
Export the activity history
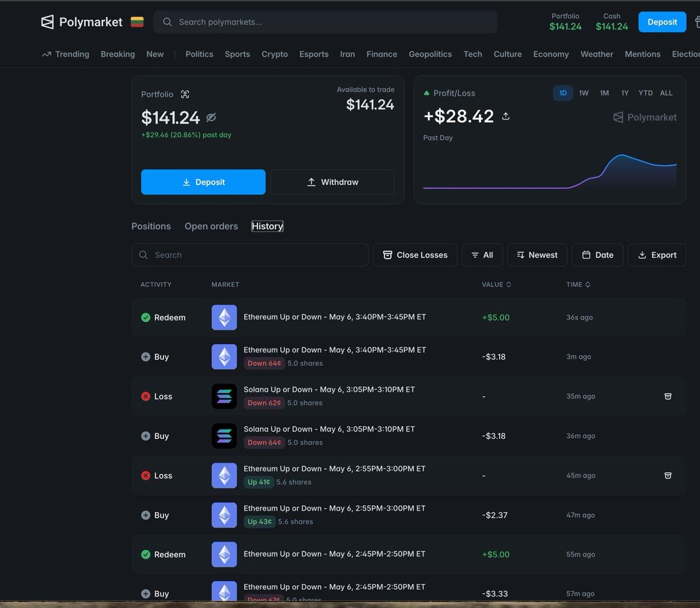click(657, 255)
